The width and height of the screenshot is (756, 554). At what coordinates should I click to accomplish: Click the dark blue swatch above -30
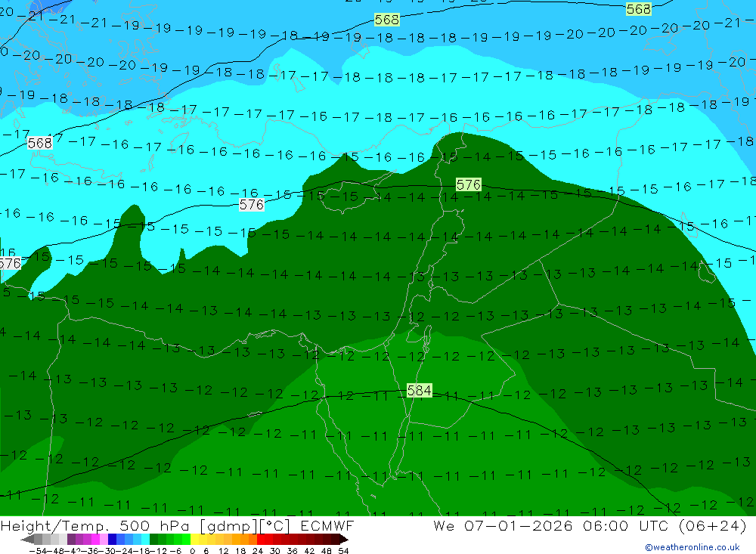(113, 539)
